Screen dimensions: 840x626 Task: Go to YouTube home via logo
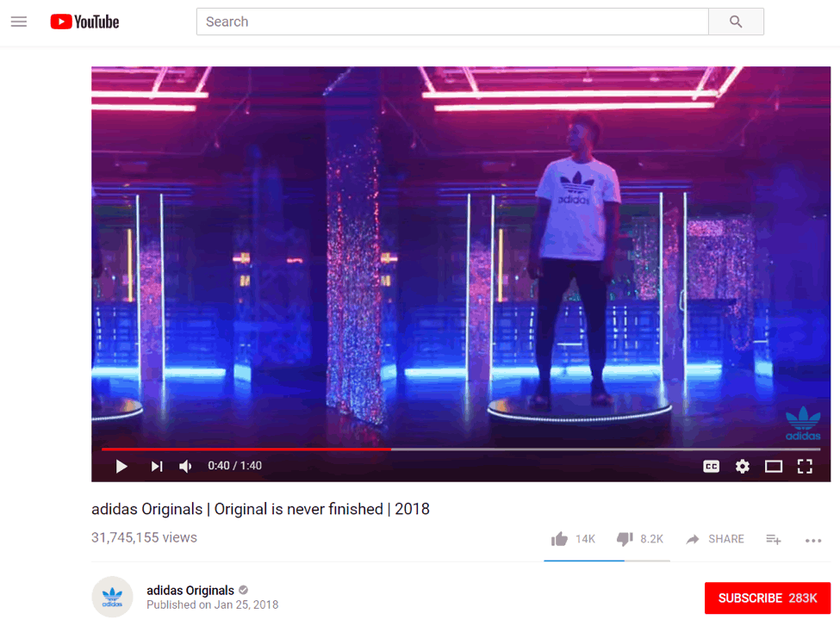pos(84,22)
